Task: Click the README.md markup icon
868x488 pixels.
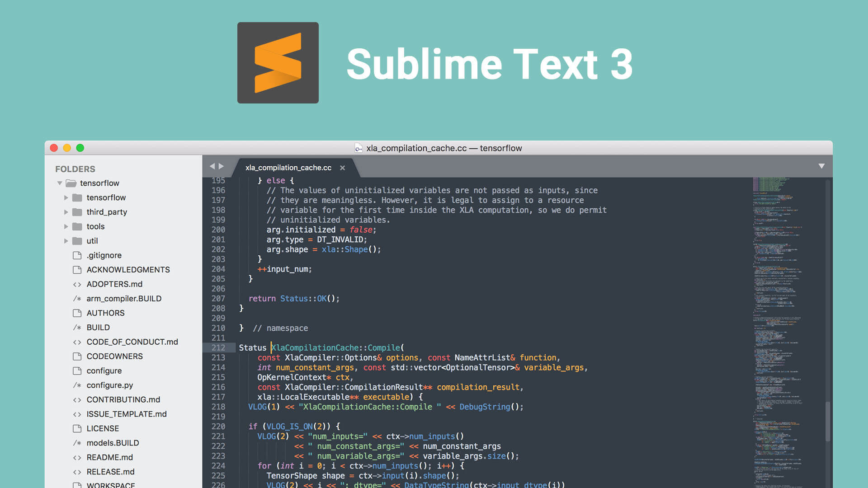Action: tap(77, 458)
